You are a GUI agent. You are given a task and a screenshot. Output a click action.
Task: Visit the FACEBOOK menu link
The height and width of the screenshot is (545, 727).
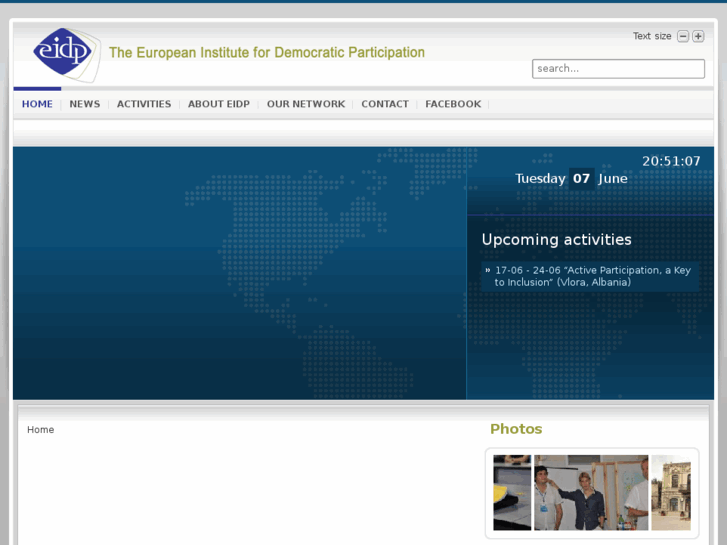point(453,104)
